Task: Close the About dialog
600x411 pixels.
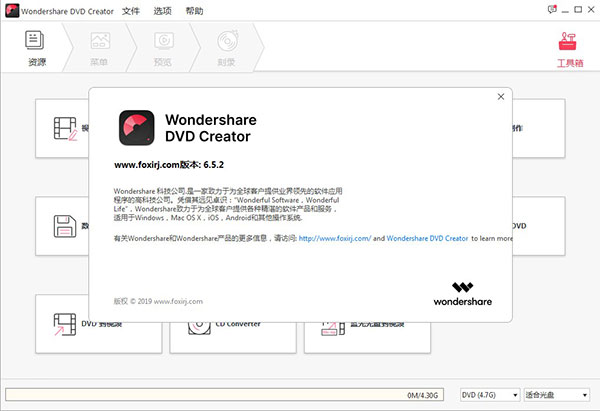Action: [x=501, y=97]
